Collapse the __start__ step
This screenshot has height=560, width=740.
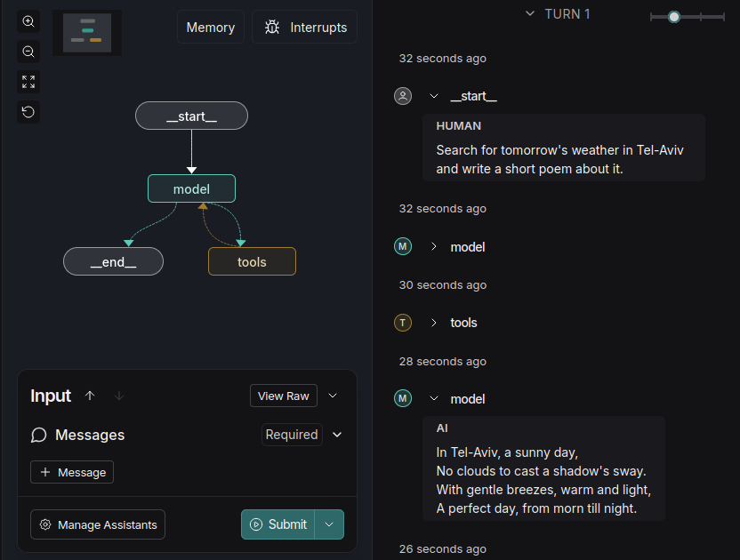434,96
